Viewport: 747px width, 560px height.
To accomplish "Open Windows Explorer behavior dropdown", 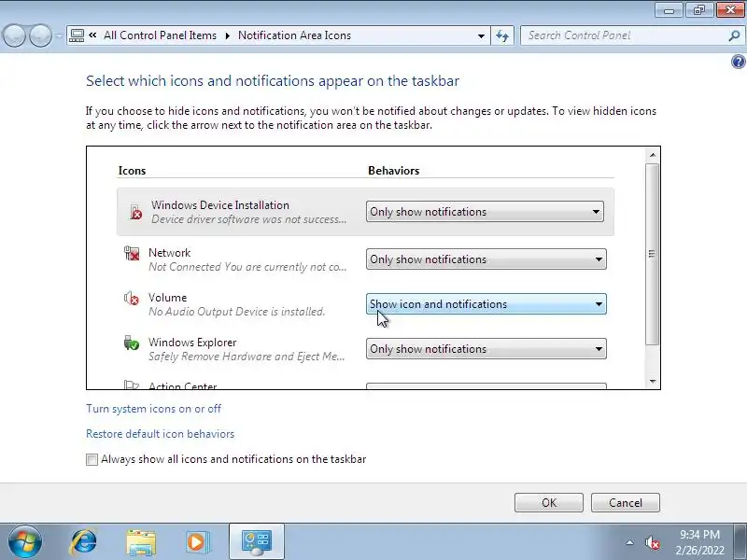I will (x=486, y=348).
